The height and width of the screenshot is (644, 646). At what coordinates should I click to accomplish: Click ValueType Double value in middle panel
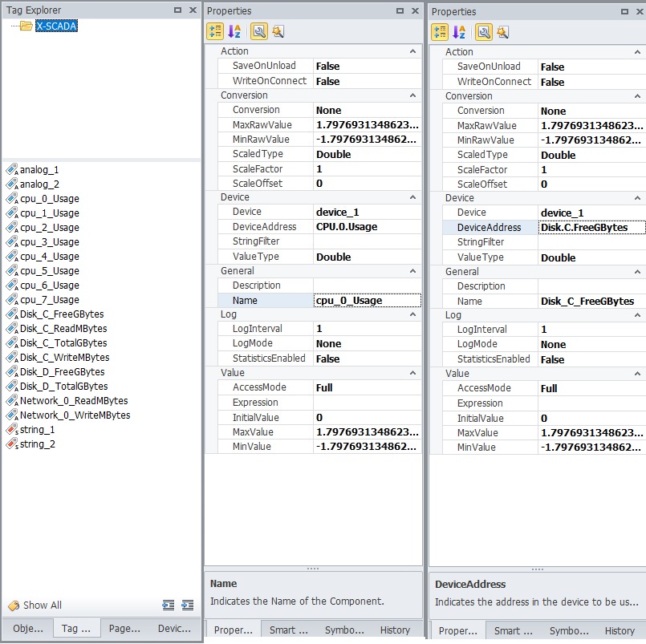click(367, 257)
